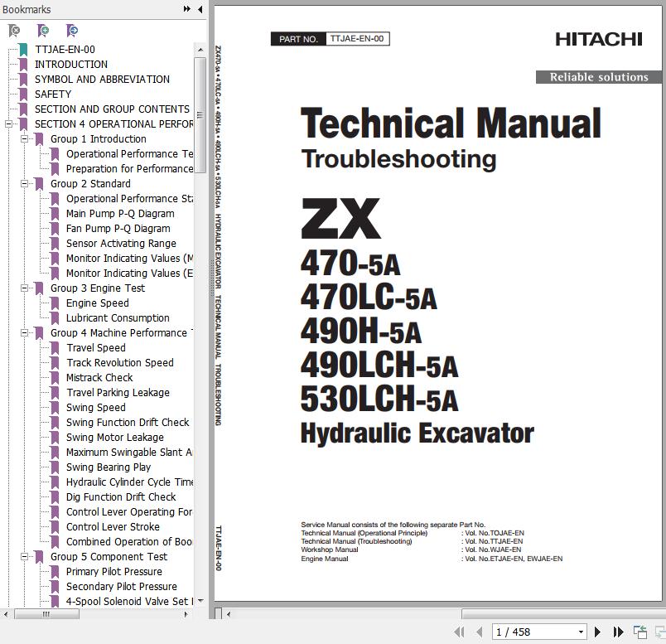Jump to the last page
The image size is (666, 644).
click(619, 632)
